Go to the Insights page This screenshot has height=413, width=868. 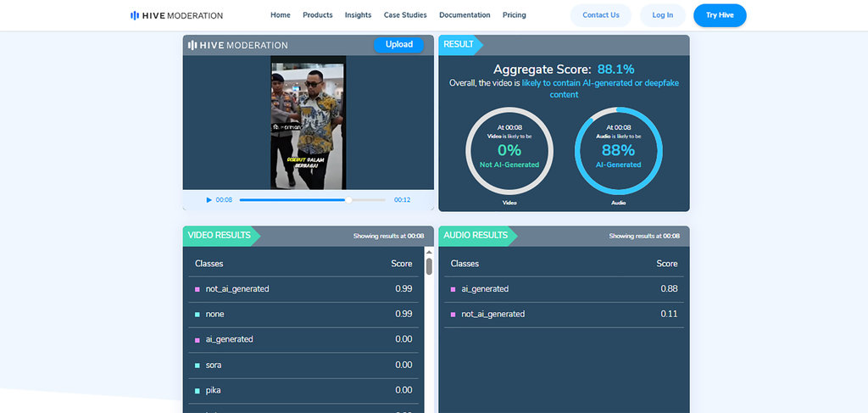tap(359, 15)
